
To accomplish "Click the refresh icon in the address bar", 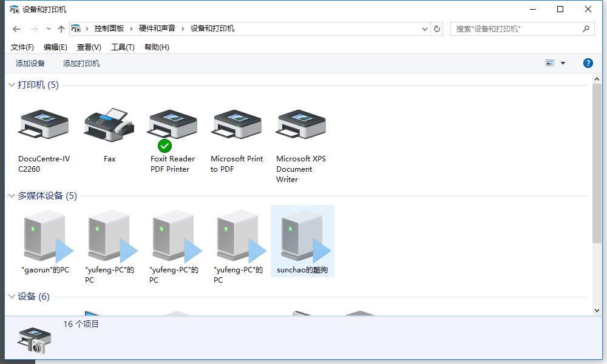I will 437,29.
